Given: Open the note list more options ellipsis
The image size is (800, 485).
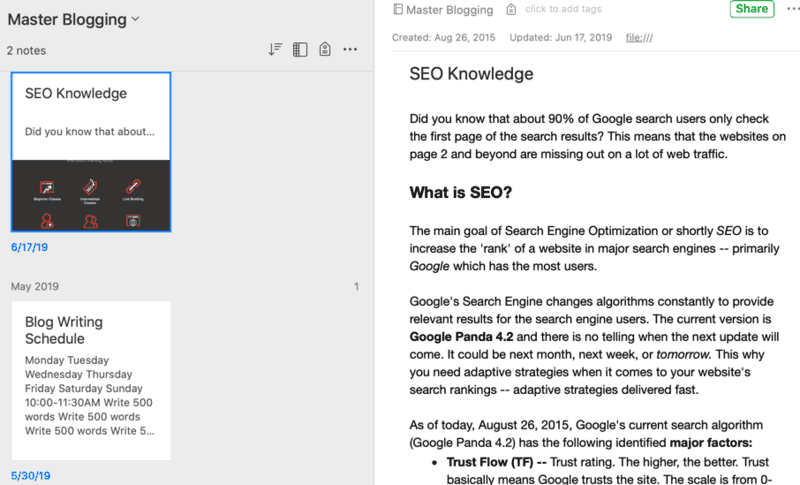Looking at the screenshot, I should pyautogui.click(x=350, y=49).
